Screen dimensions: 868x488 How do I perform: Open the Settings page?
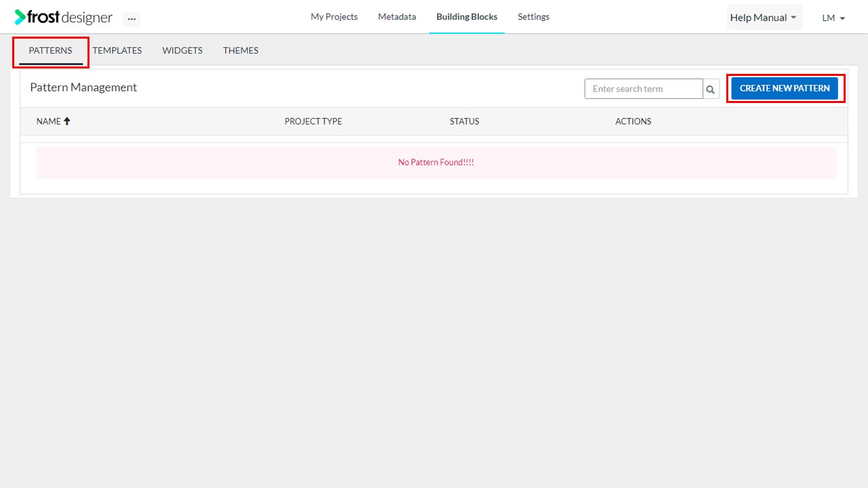(x=534, y=17)
